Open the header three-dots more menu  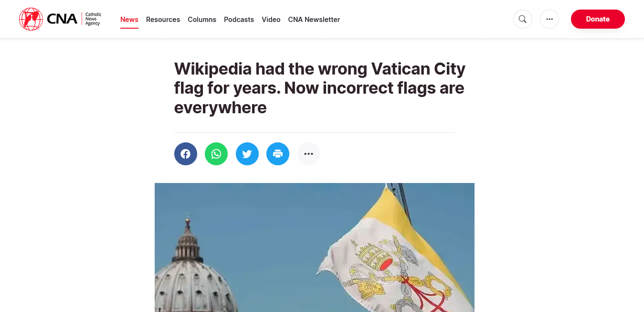[549, 19]
